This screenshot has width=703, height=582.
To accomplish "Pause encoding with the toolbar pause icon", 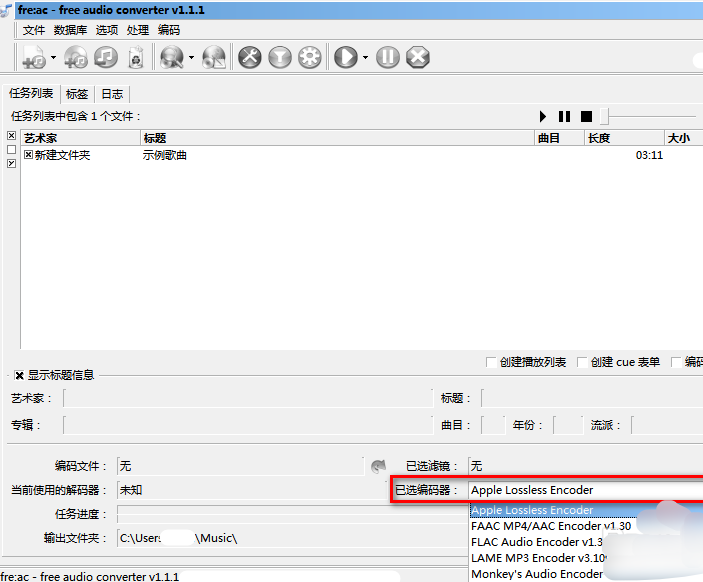I will coord(388,57).
